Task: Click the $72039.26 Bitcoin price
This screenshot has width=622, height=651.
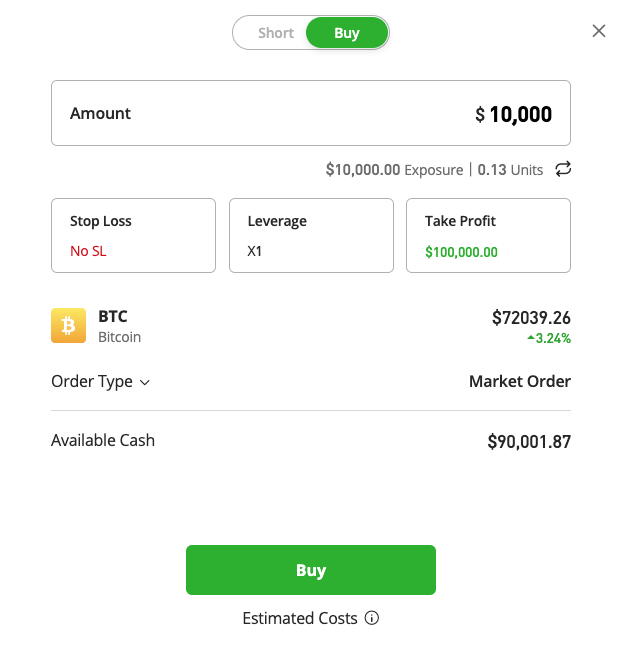Action: point(531,318)
